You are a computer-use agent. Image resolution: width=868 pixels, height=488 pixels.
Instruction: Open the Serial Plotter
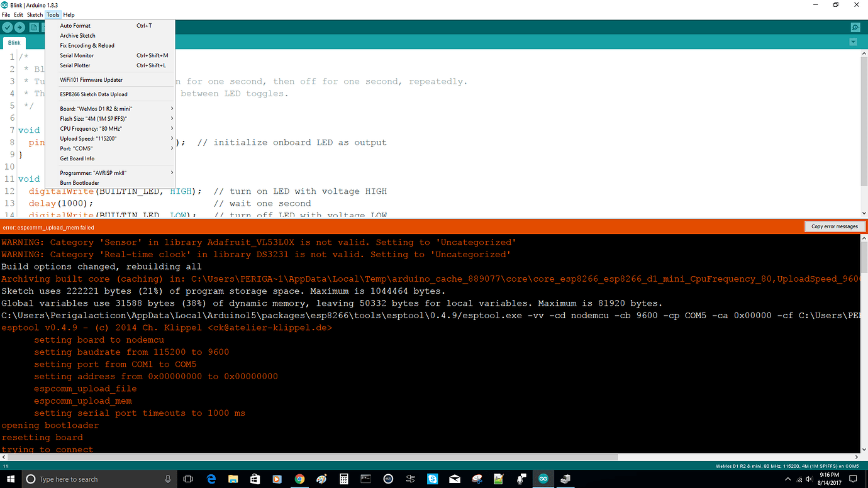[75, 65]
